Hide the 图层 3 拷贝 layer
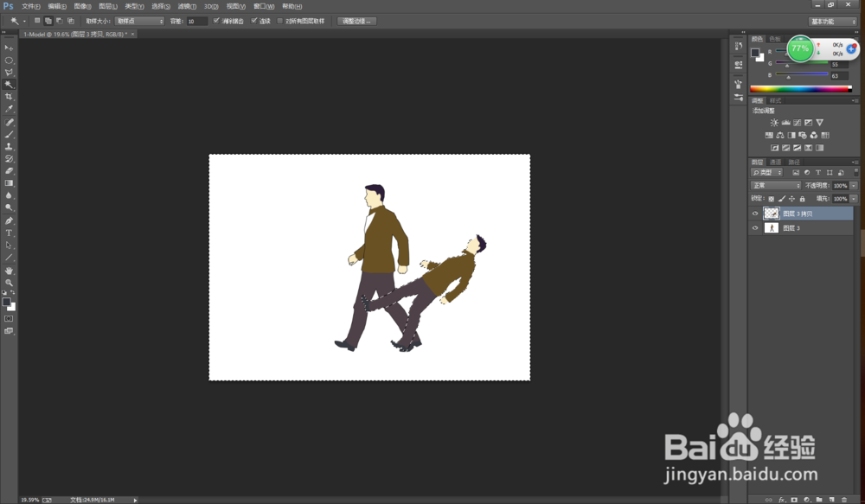The image size is (865, 504). coord(755,214)
